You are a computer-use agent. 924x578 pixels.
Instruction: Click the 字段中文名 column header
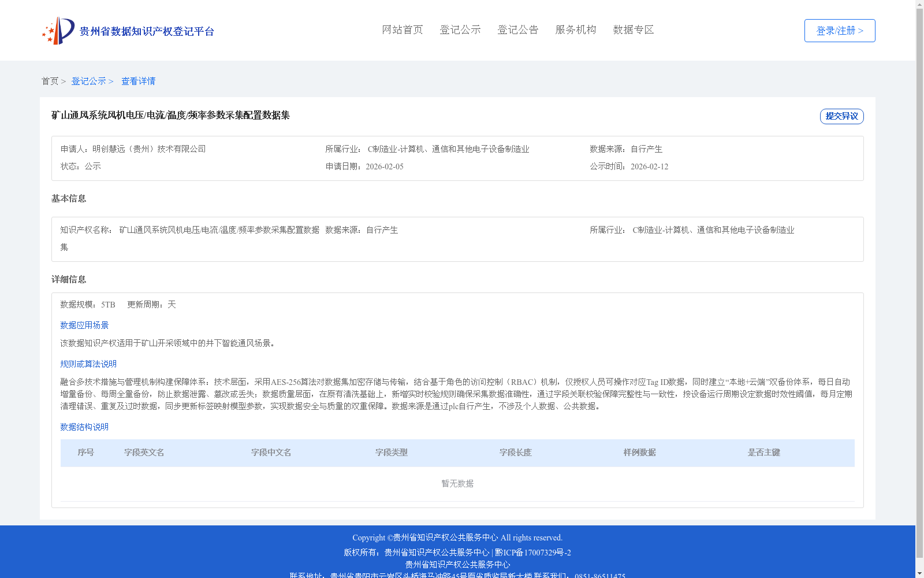tap(271, 453)
